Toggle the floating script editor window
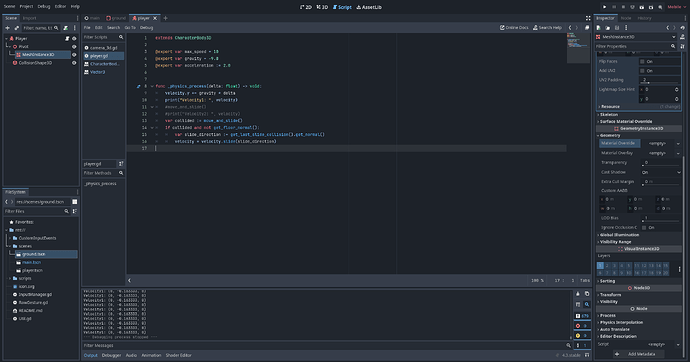 pos(587,28)
